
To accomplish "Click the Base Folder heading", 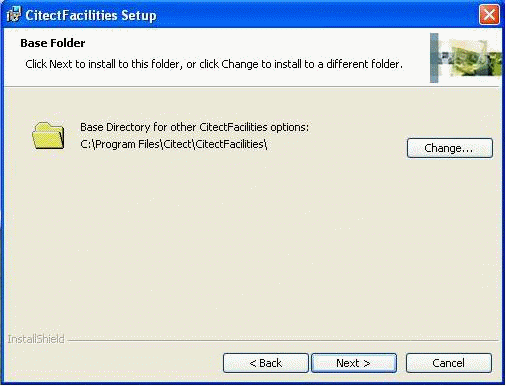I will coord(53,43).
